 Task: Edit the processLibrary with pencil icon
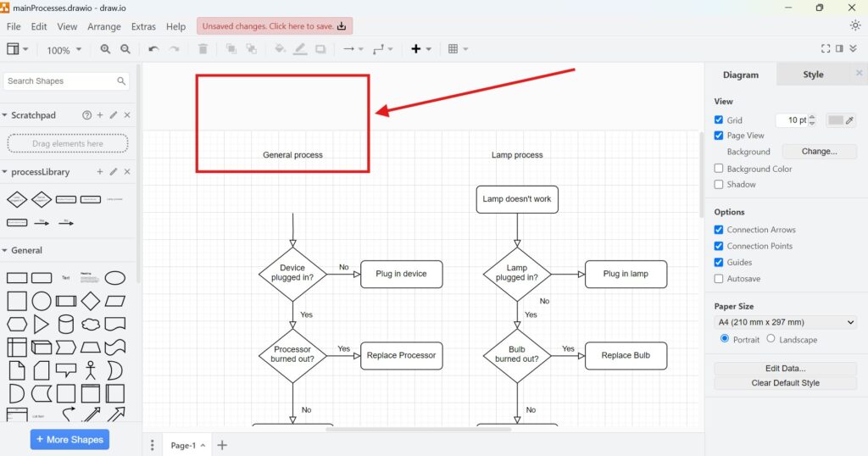point(114,172)
